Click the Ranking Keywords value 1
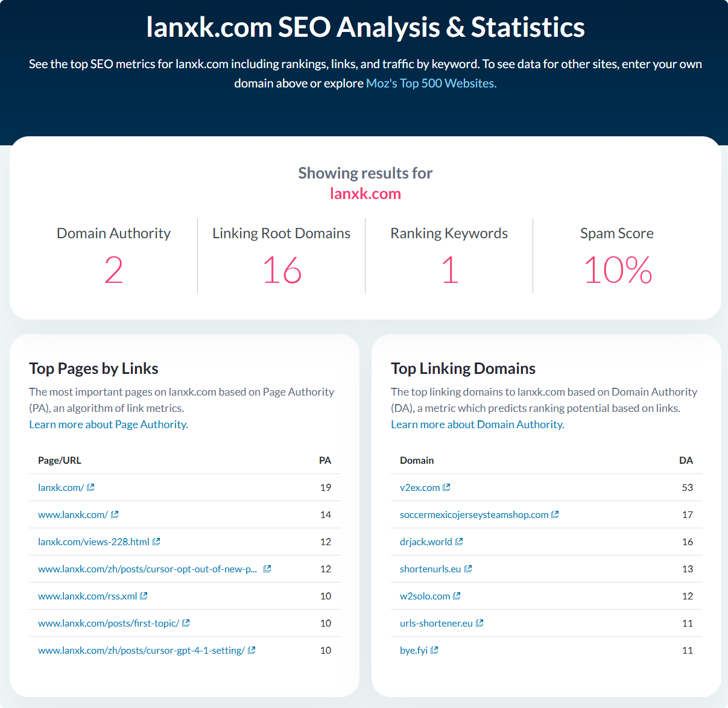The image size is (728, 708). pos(449,270)
